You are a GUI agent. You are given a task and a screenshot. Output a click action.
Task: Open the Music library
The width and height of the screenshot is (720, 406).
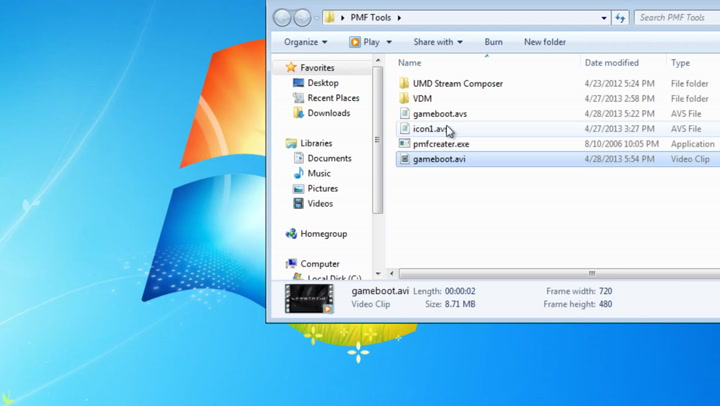pyautogui.click(x=318, y=173)
